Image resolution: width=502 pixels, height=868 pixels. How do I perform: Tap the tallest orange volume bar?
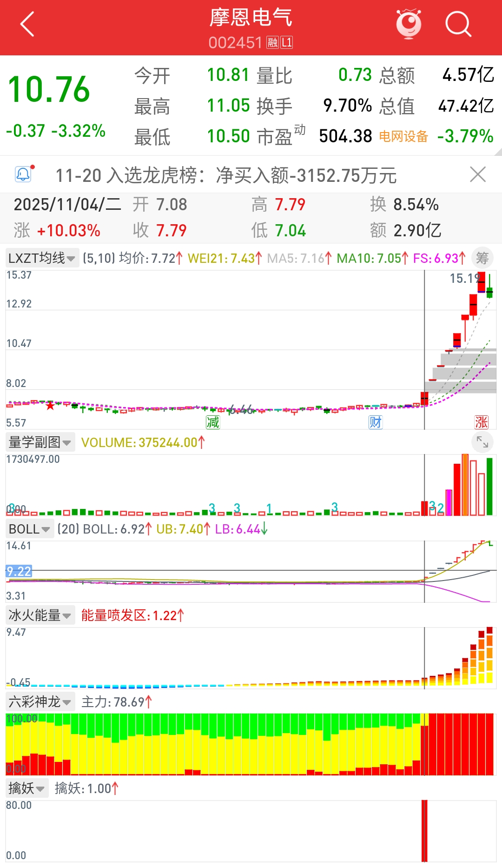[x=465, y=485]
